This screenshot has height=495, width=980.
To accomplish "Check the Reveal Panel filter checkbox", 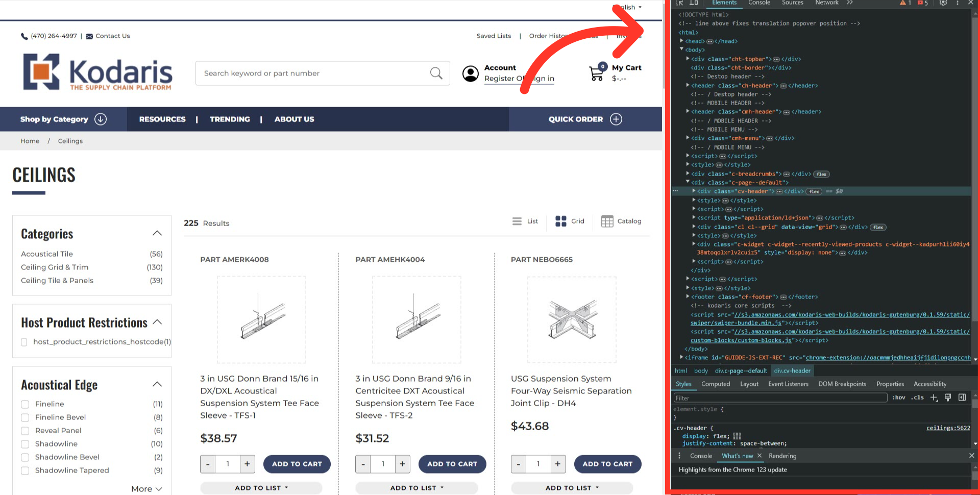I will (25, 431).
